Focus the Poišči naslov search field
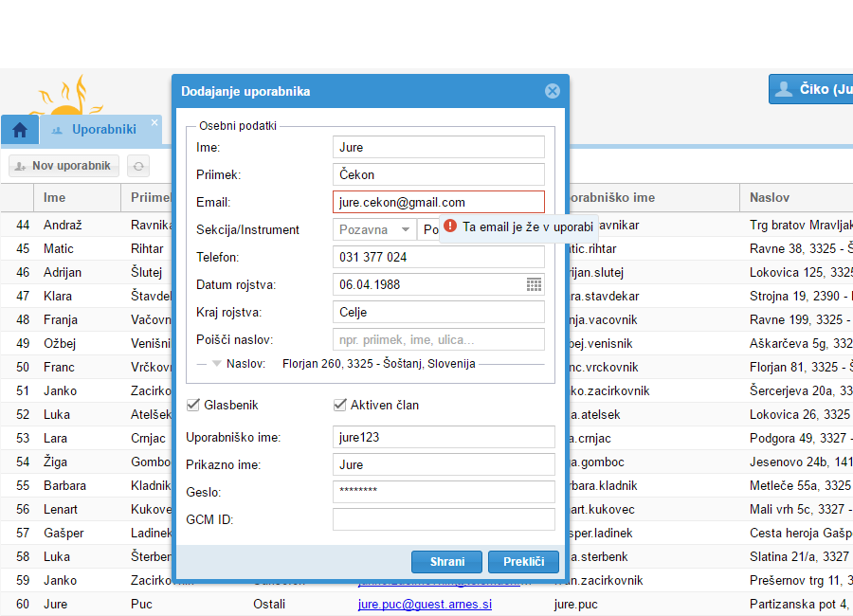Screen dimensions: 853x616 pos(438,339)
